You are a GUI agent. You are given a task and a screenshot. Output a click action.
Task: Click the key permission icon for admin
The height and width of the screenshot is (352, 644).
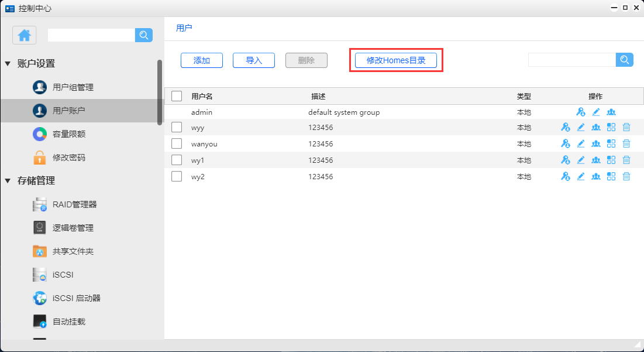pyautogui.click(x=580, y=112)
